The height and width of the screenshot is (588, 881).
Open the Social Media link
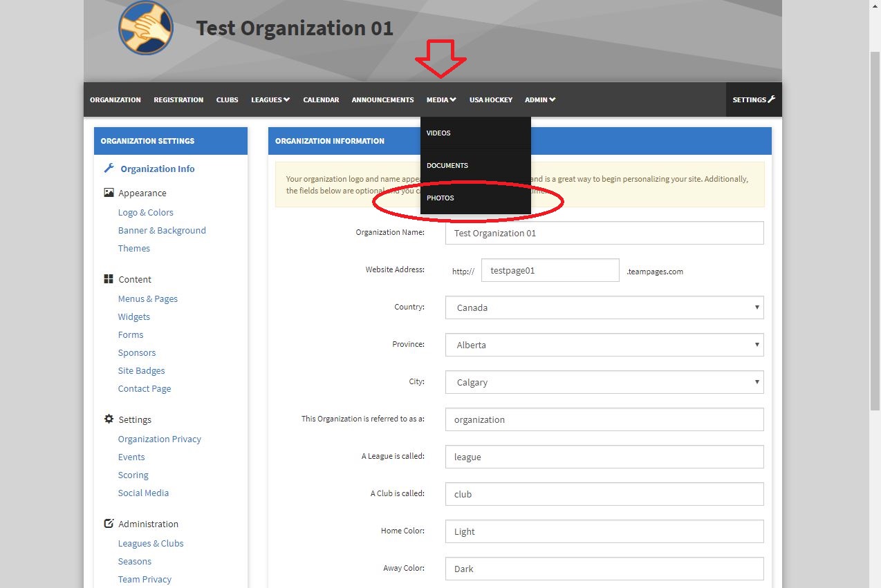tap(143, 493)
